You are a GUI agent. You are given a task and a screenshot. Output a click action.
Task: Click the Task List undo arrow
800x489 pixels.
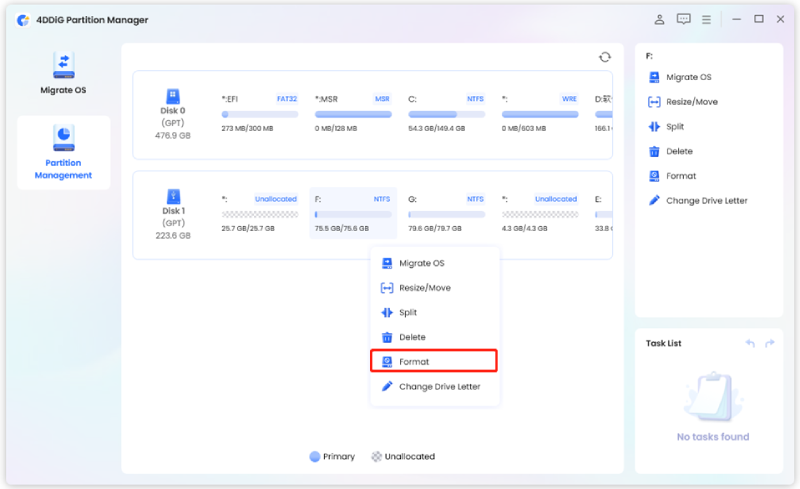click(x=749, y=343)
